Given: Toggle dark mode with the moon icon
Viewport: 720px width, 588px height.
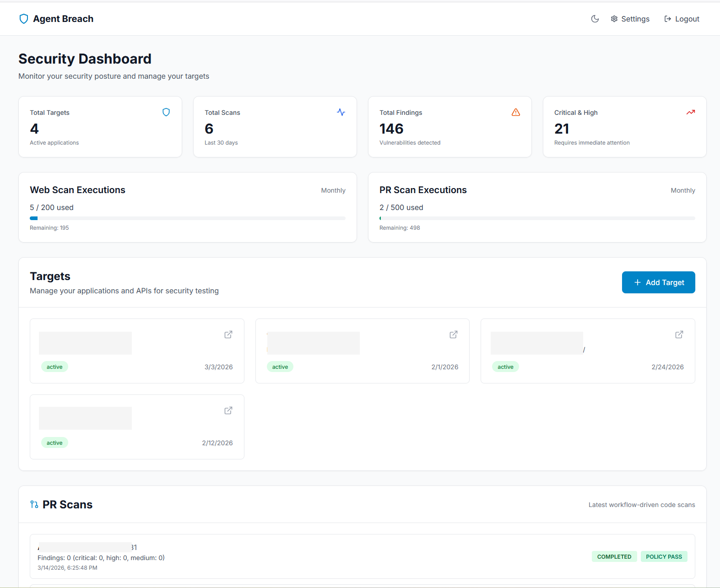Looking at the screenshot, I should pyautogui.click(x=595, y=19).
